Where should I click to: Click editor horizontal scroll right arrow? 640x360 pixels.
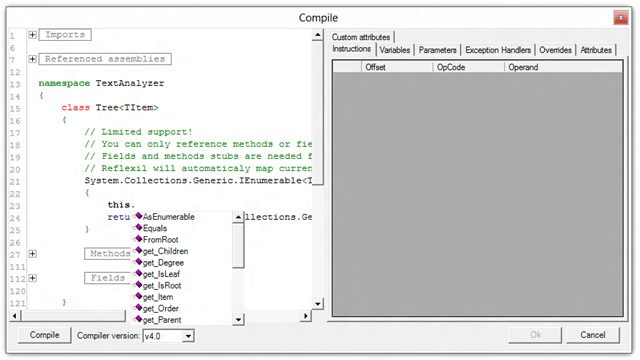point(305,316)
